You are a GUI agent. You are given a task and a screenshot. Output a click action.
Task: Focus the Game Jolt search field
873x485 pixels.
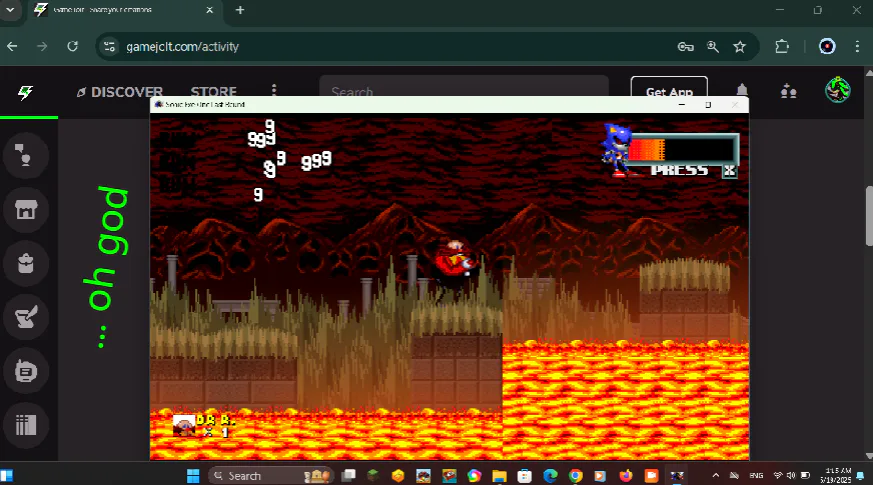pyautogui.click(x=464, y=87)
